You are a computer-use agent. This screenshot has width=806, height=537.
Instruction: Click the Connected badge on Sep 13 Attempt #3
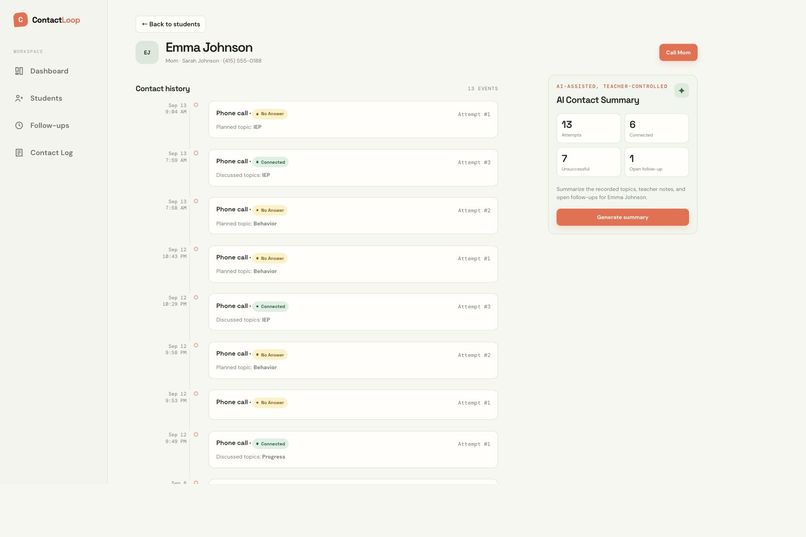[270, 162]
